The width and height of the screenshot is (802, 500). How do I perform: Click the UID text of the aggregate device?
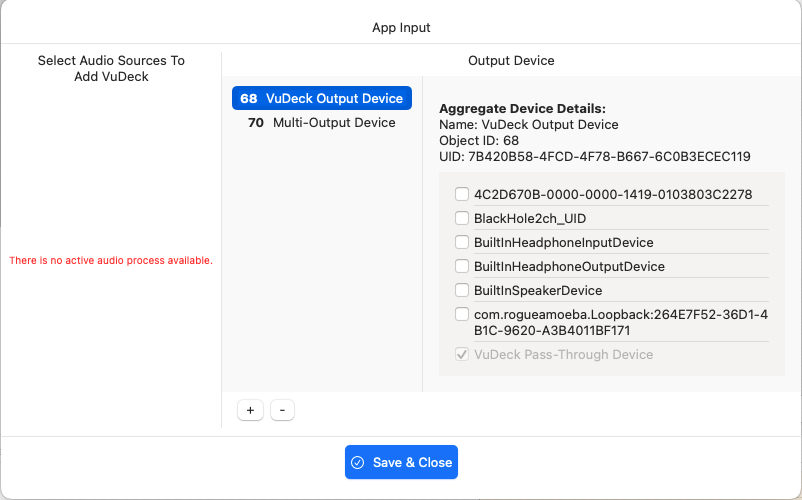click(595, 156)
